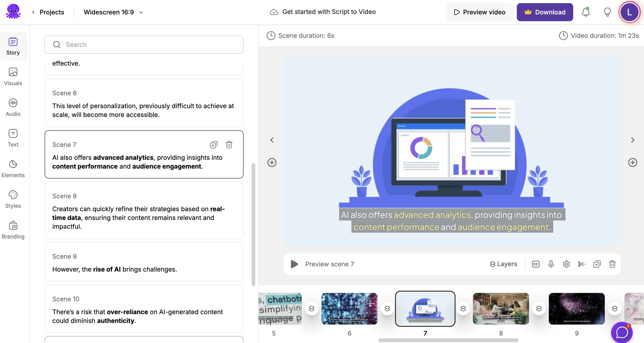Switch to the Story tab
This screenshot has height=343, width=644.
click(13, 46)
